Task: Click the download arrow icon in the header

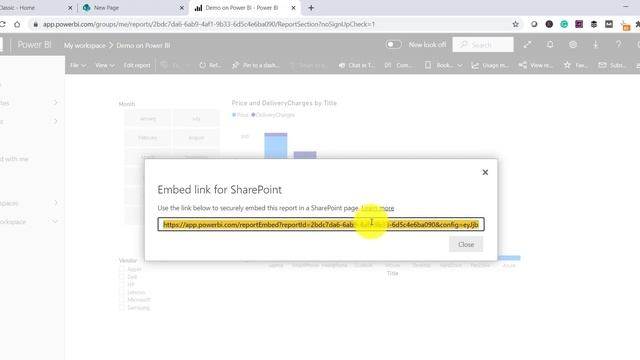Action: [x=596, y=44]
